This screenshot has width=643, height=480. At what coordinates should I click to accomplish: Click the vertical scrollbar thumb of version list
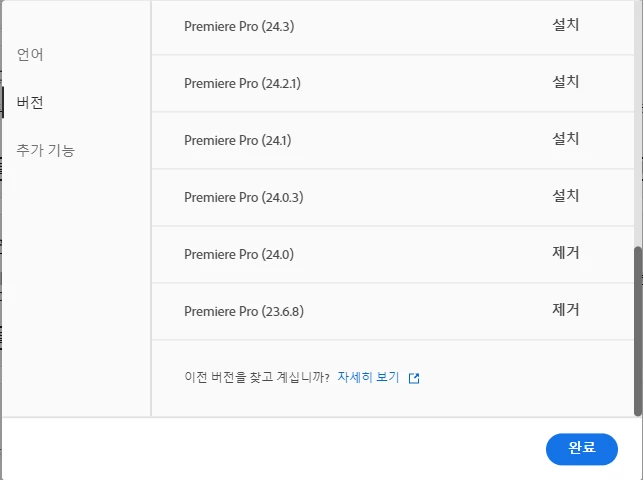click(638, 330)
